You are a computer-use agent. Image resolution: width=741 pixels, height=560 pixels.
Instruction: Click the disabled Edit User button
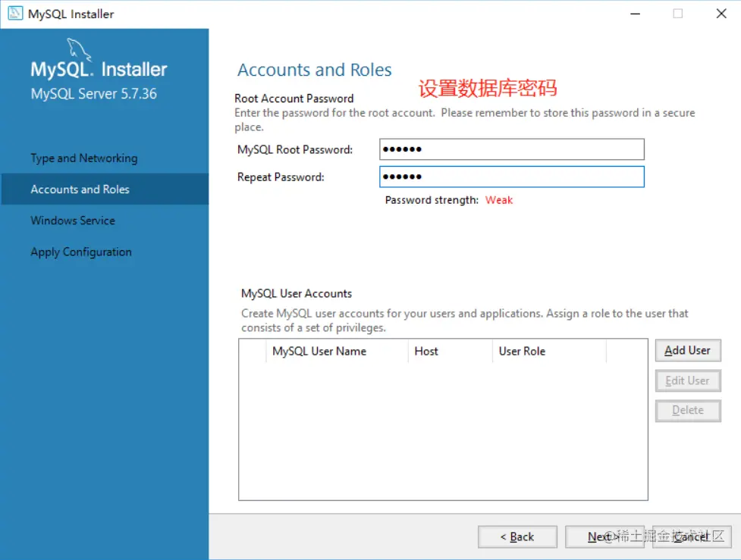(x=688, y=380)
